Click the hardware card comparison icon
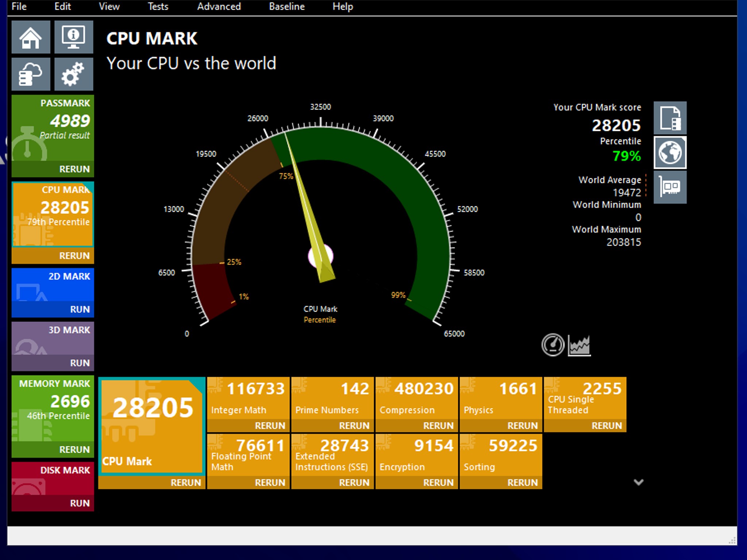Screen dimensions: 747x560 670,187
